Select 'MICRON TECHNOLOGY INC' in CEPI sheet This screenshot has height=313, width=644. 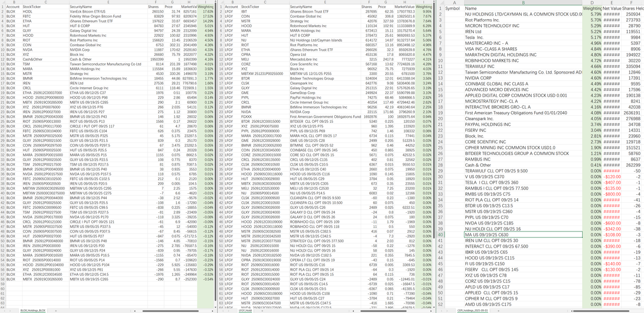(523, 26)
